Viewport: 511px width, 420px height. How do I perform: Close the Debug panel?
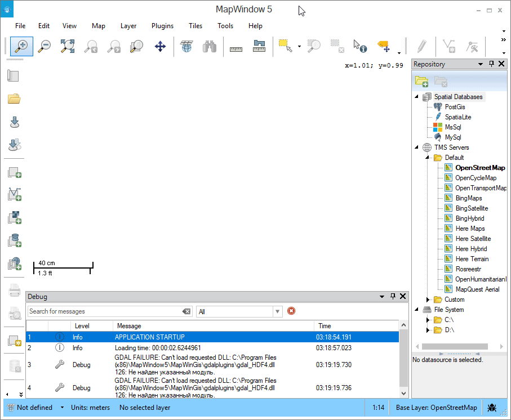(x=403, y=296)
